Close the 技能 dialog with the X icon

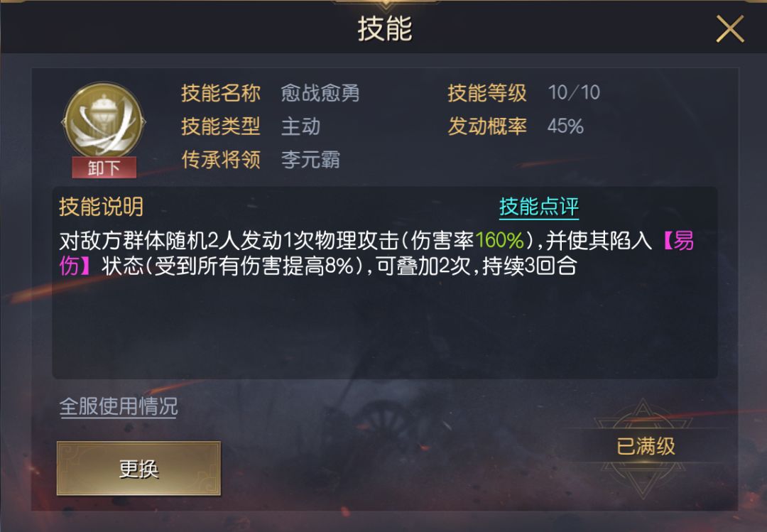point(730,29)
